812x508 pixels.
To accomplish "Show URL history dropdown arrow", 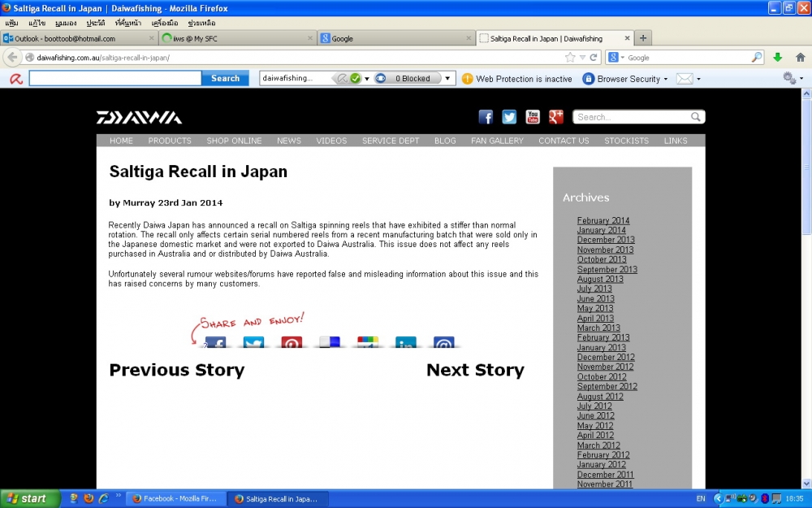I will click(582, 58).
